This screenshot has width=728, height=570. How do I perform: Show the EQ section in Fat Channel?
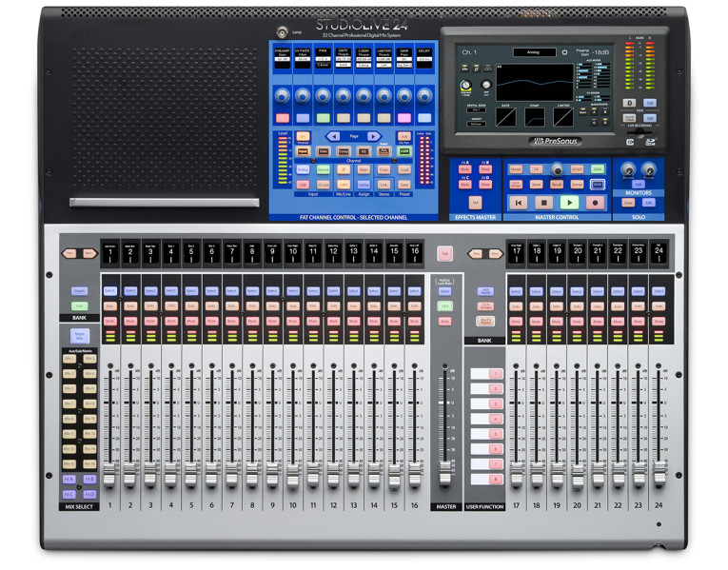click(x=364, y=151)
